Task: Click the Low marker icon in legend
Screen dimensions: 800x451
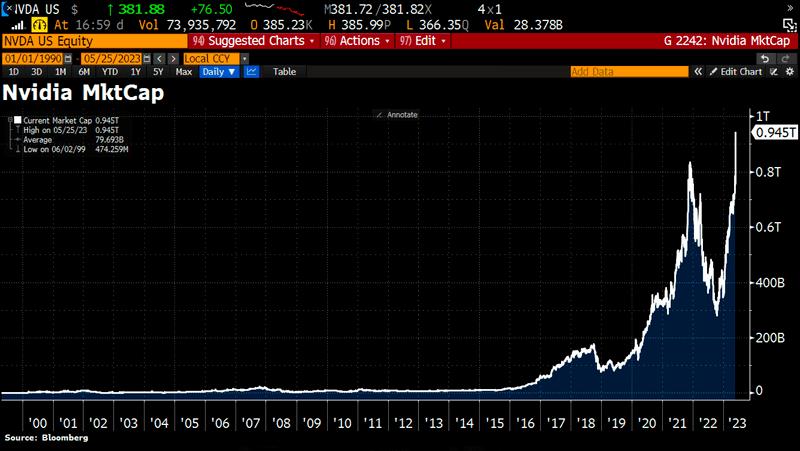Action: coord(18,149)
